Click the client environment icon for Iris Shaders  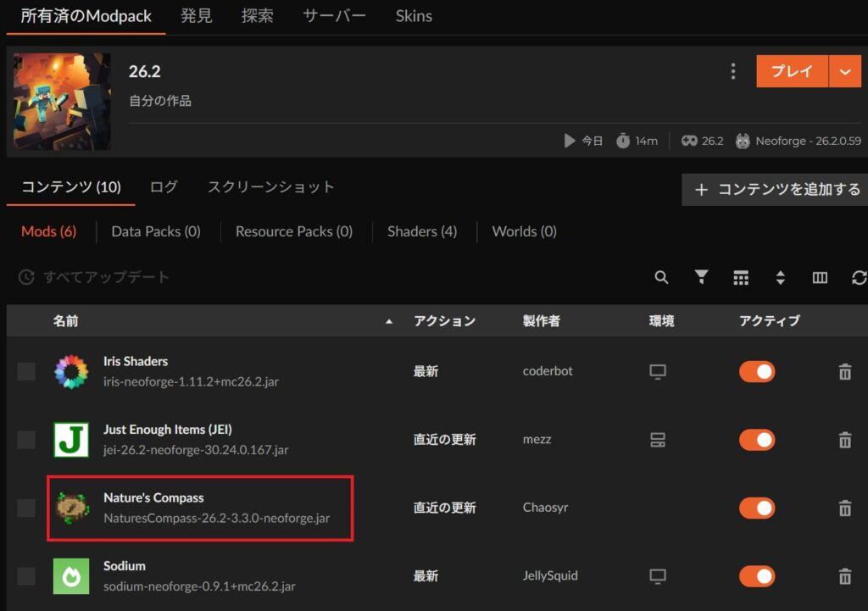(658, 371)
